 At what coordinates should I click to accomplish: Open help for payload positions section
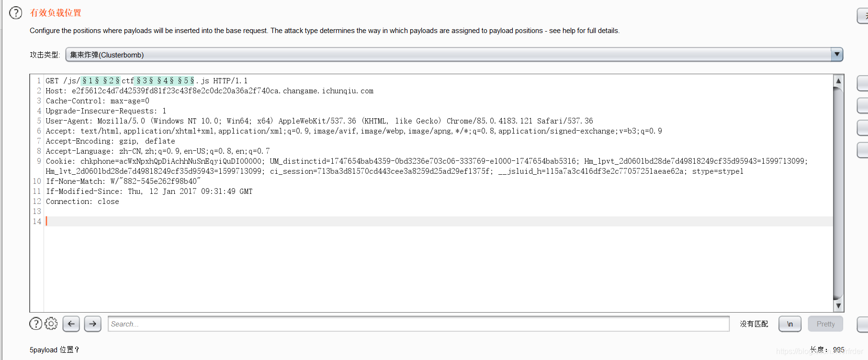click(x=16, y=13)
